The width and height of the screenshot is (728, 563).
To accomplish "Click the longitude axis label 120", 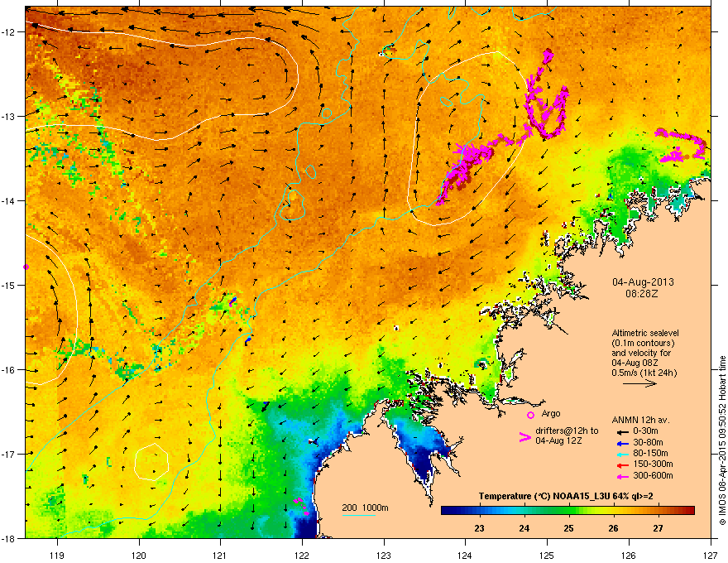I will (139, 555).
